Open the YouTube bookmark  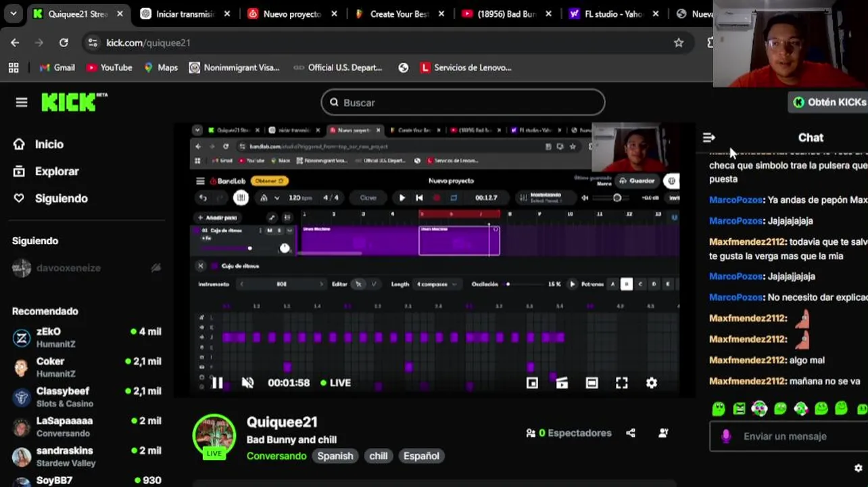(110, 68)
